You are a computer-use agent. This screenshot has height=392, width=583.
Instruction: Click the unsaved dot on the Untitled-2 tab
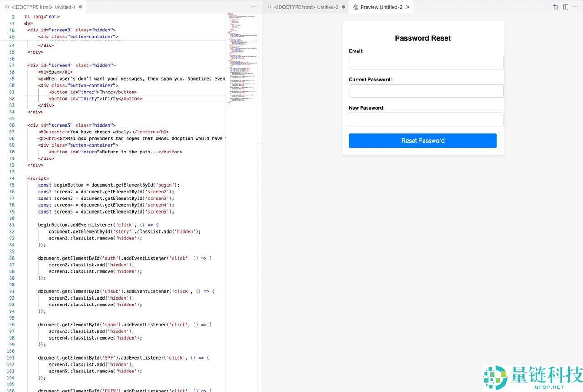343,7
